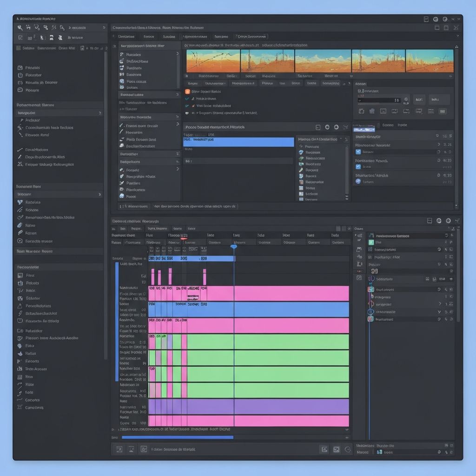Toggle the second blue checkbox in right panel
Image resolution: width=476 pixels, height=476 pixels.
point(358,166)
